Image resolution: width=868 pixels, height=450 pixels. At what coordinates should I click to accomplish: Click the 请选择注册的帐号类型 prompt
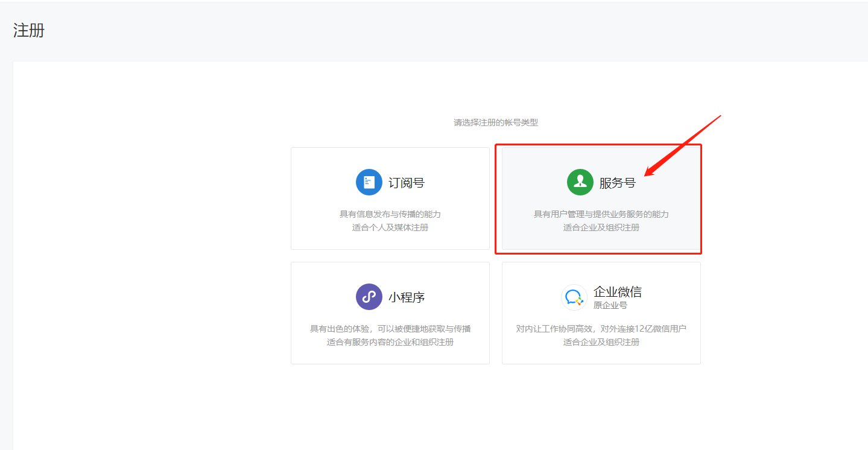(496, 122)
